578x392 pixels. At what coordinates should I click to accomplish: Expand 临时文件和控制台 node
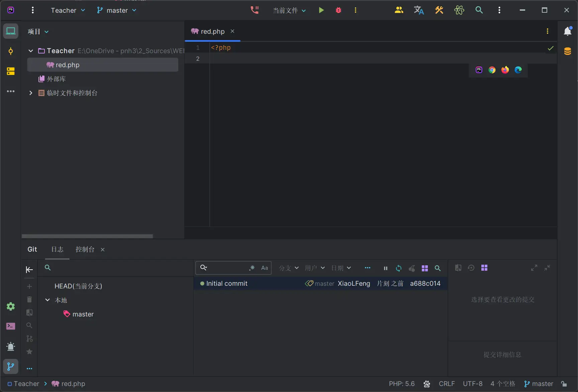coord(31,93)
